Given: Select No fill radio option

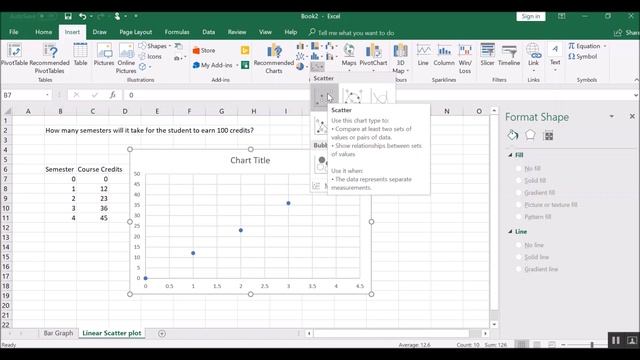Looking at the screenshot, I should click(x=519, y=168).
